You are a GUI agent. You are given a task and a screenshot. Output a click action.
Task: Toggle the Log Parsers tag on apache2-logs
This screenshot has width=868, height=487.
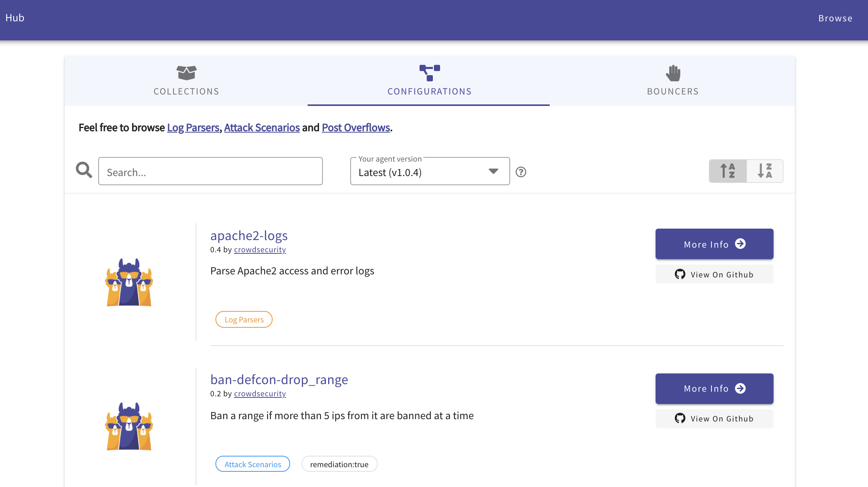(x=244, y=319)
